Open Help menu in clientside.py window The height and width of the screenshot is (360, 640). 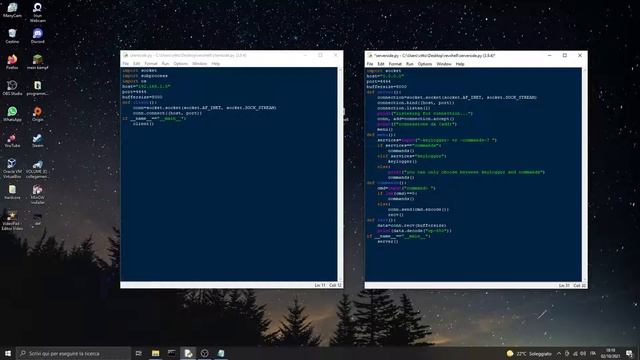(216, 64)
